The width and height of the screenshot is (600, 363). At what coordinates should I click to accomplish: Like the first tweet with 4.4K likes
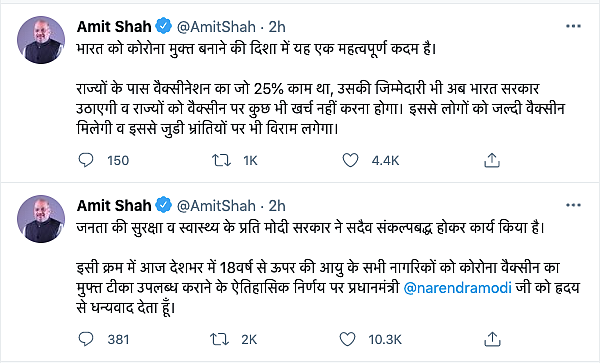[350, 160]
